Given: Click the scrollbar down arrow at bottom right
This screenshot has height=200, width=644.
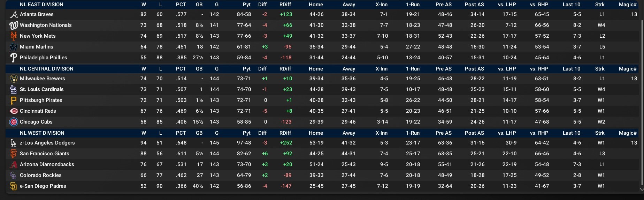Looking at the screenshot, I should pyautogui.click(x=642, y=190).
